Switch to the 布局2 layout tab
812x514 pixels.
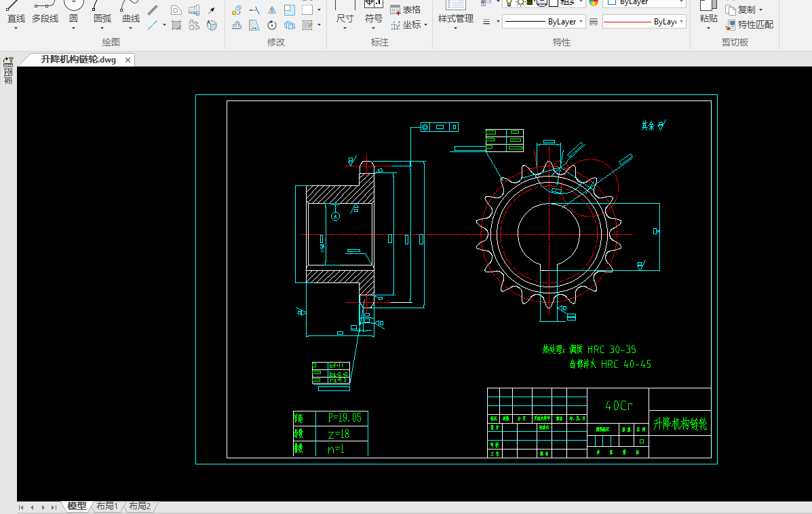(140, 507)
